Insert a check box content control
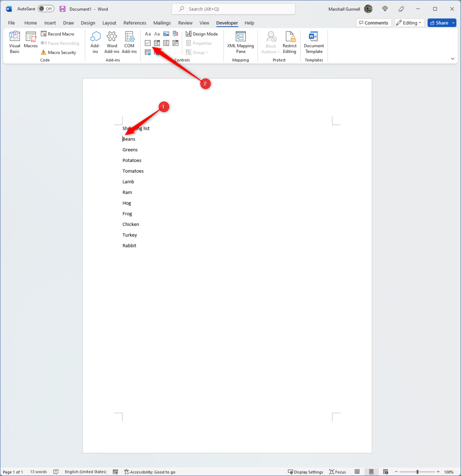This screenshot has height=476, width=461. [148, 43]
